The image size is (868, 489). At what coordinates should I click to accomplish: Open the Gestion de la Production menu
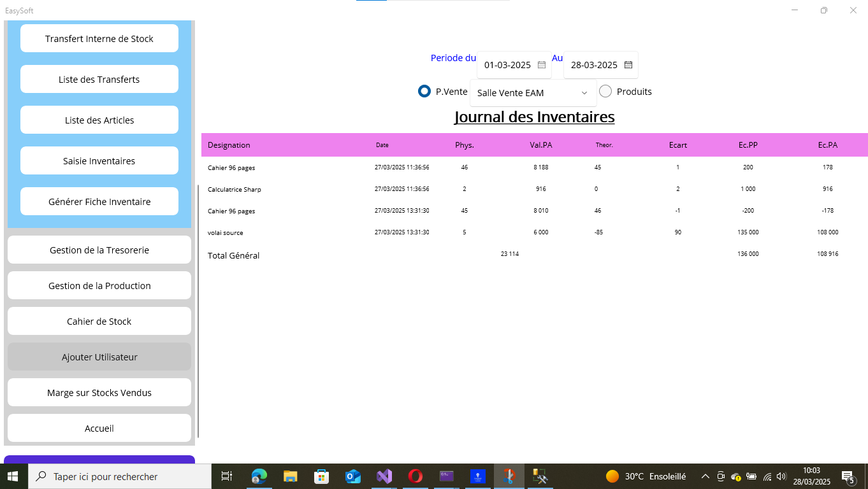point(99,286)
